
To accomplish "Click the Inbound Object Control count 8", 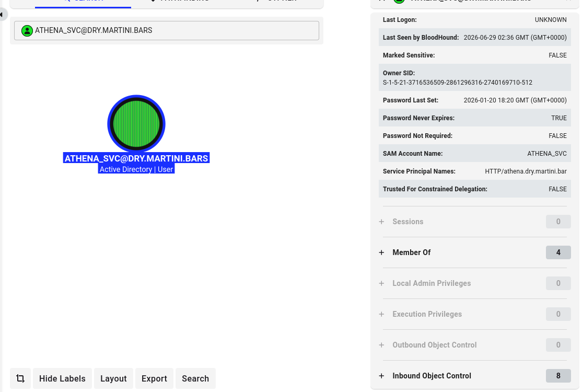I will (x=558, y=376).
